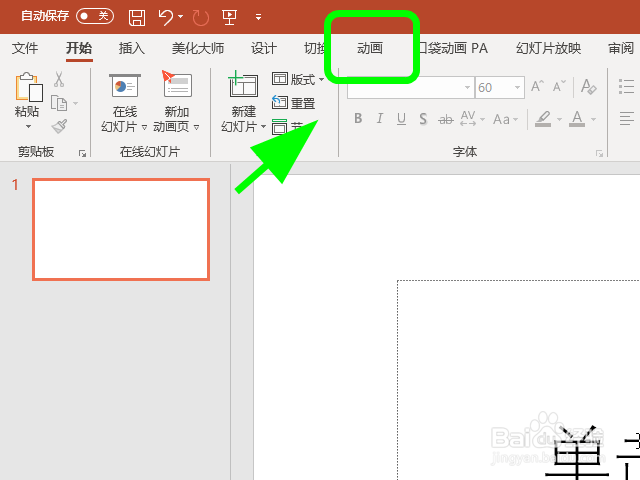The width and height of the screenshot is (640, 480).
Task: Click font color A icon
Action: (x=577, y=119)
